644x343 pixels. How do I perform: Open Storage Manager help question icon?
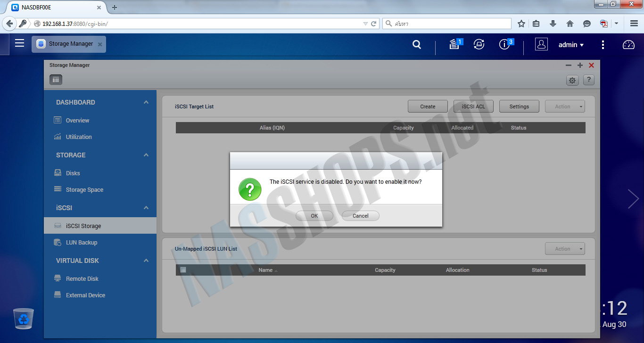pos(589,80)
